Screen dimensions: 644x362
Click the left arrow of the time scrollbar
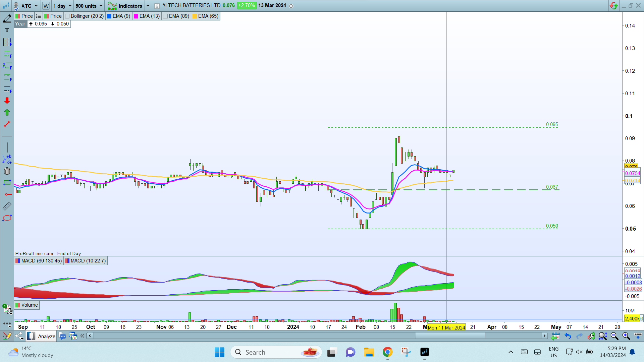coord(90,336)
